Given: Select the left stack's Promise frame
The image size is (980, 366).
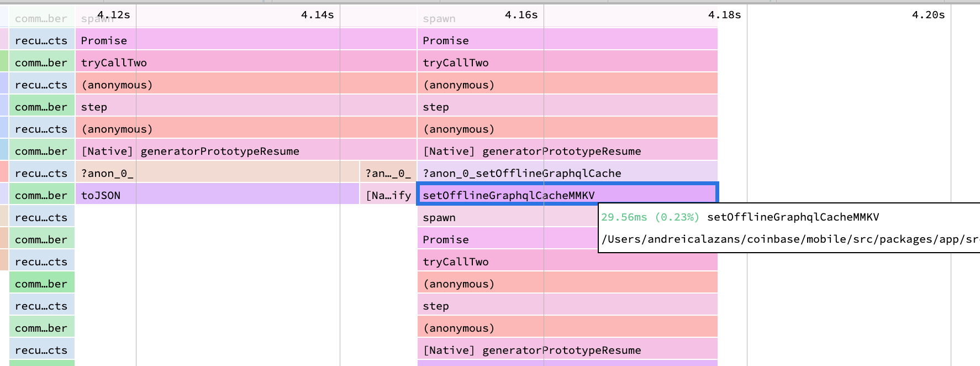Looking at the screenshot, I should tap(246, 39).
